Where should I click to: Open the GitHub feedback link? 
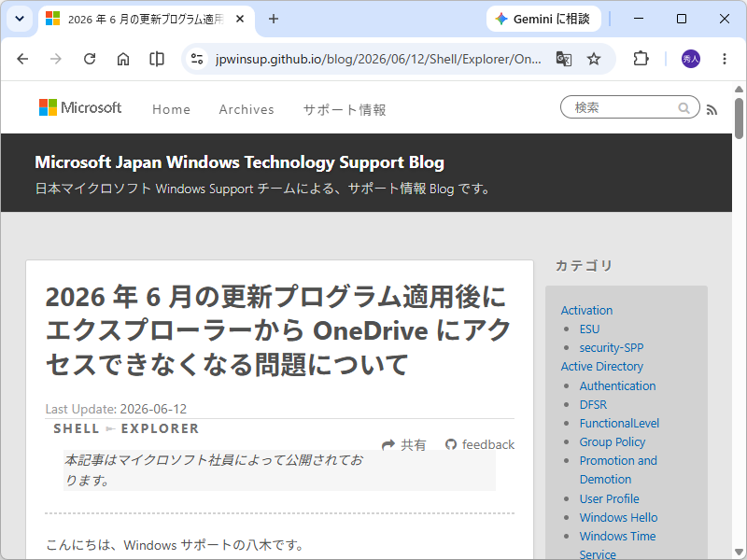coord(480,445)
